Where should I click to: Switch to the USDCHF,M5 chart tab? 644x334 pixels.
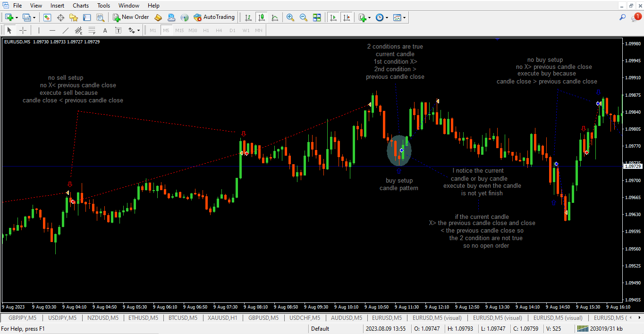click(x=305, y=318)
